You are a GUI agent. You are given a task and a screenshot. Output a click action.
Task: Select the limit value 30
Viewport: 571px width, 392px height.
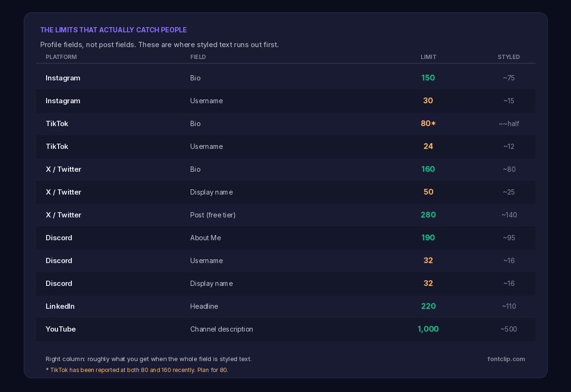pos(428,100)
